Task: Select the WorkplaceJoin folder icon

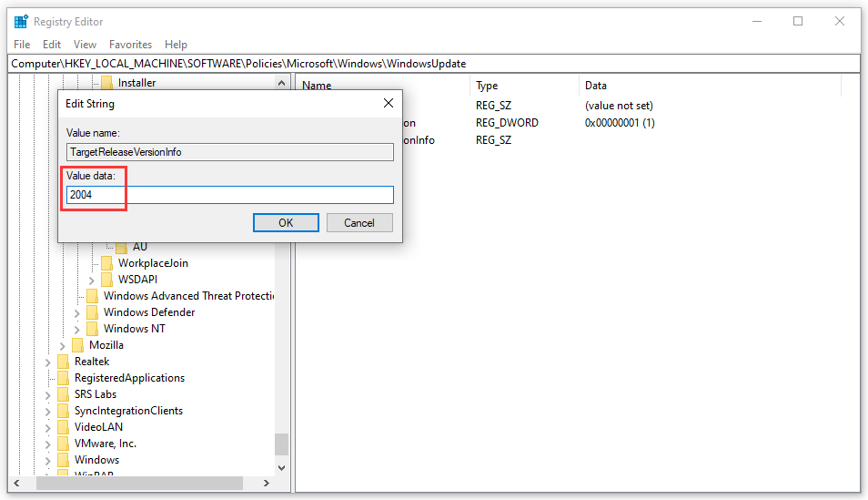Action: (x=107, y=262)
